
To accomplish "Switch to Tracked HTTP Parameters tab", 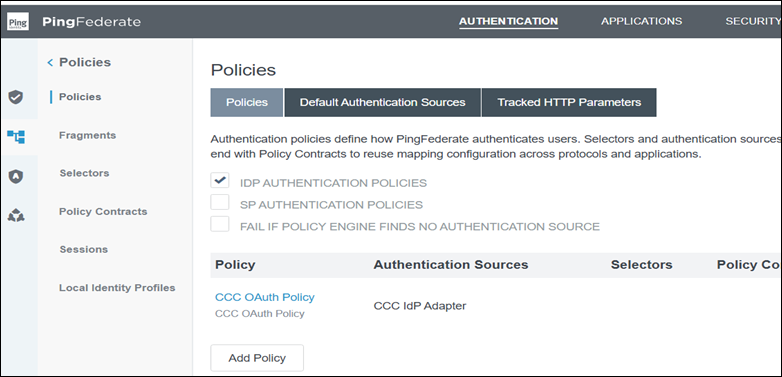I will click(x=569, y=102).
